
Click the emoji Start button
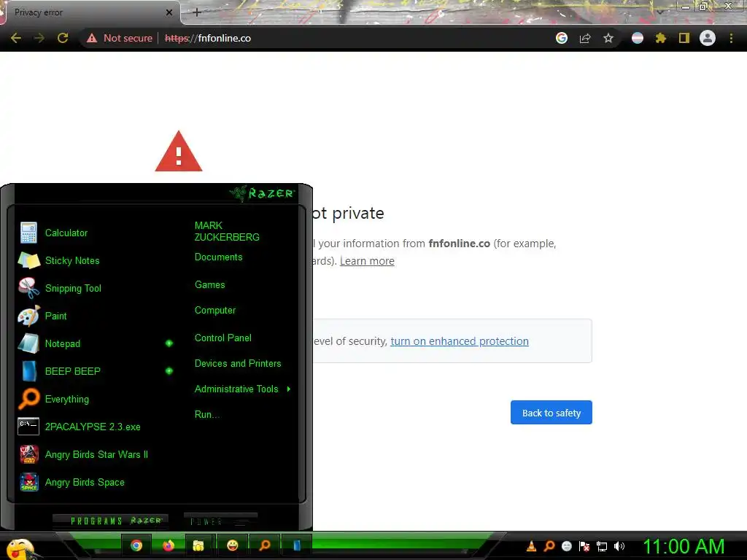pos(20,548)
